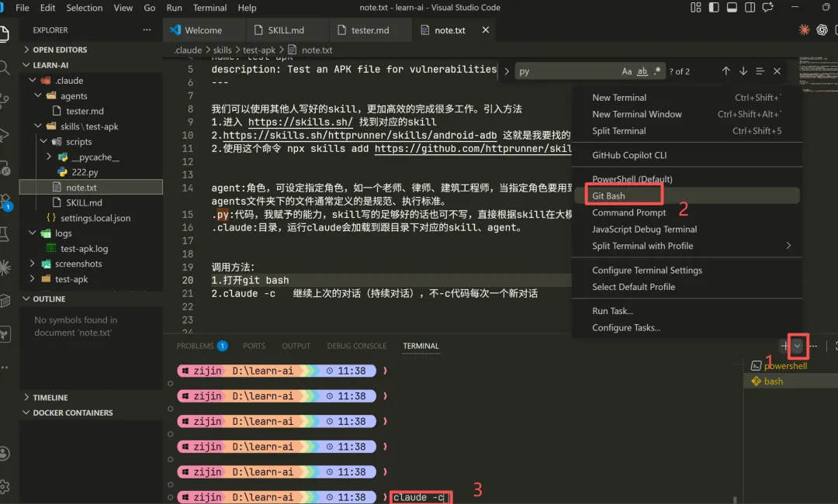The image size is (838, 504).
Task: Toggle Find in Selection icon
Action: point(760,71)
